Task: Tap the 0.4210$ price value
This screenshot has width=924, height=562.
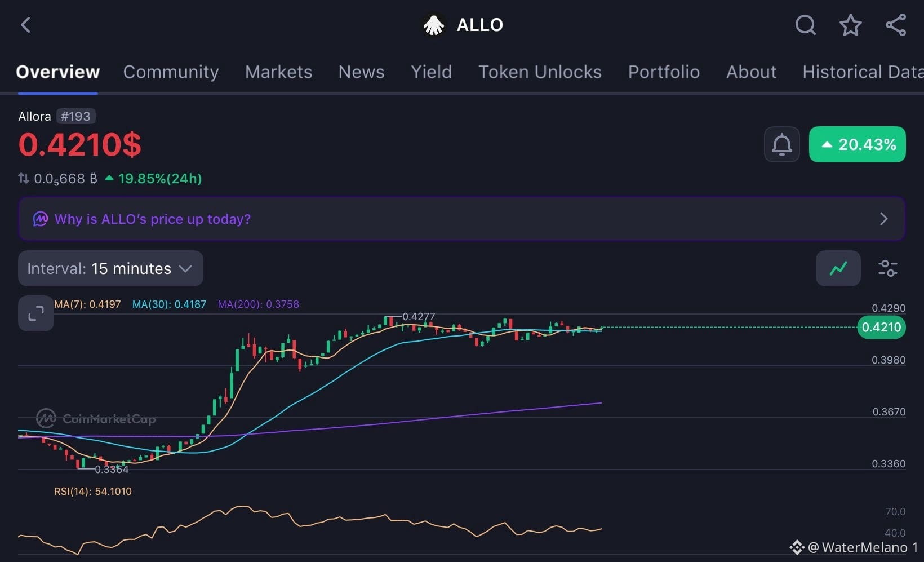Action: [79, 145]
